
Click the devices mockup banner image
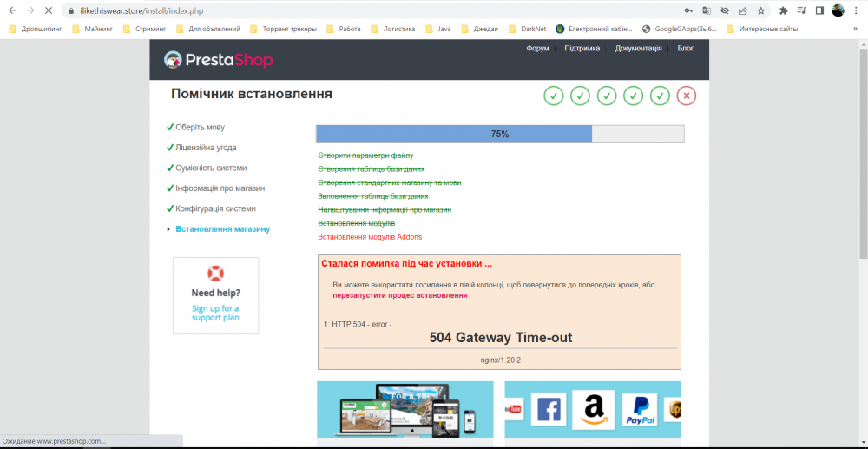(404, 410)
